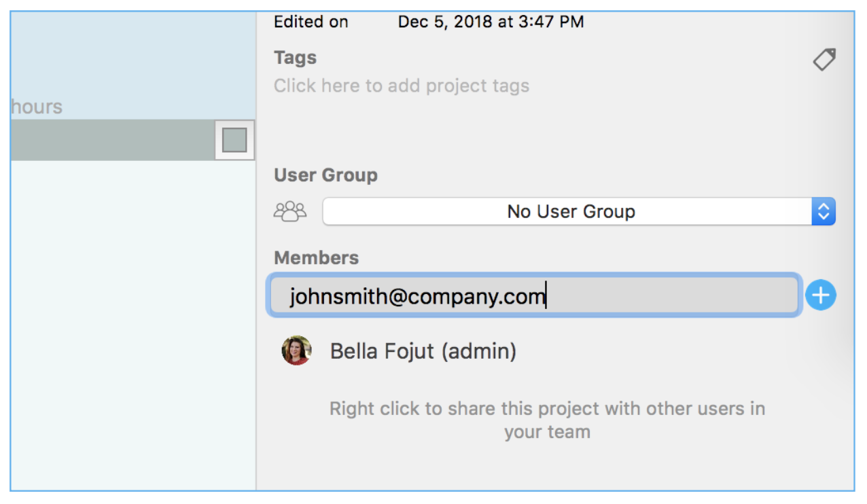Click the 'hours' label on the left

(x=37, y=107)
